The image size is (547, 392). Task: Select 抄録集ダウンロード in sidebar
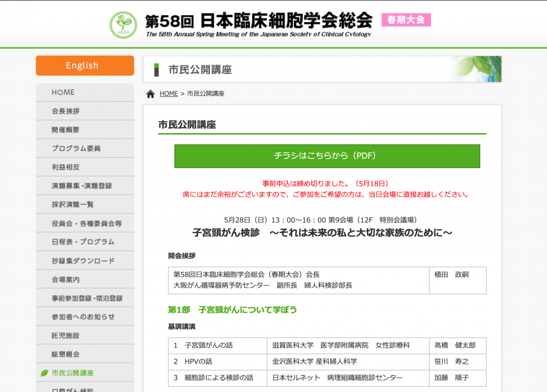(85, 261)
